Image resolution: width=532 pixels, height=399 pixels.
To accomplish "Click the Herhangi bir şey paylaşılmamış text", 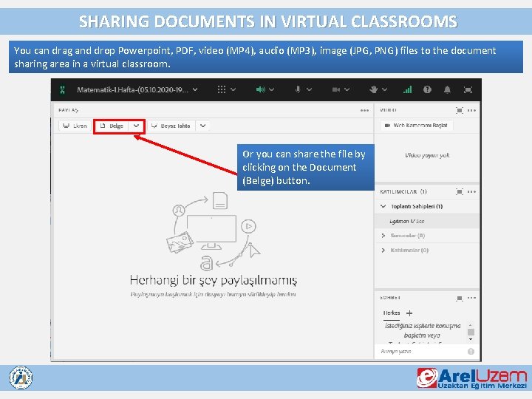I will coord(214,280).
